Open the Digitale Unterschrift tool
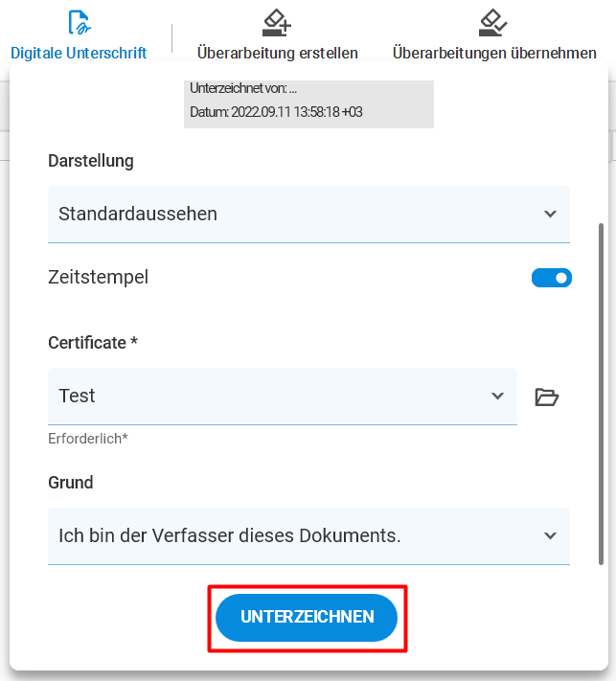616x681 pixels. [79, 35]
